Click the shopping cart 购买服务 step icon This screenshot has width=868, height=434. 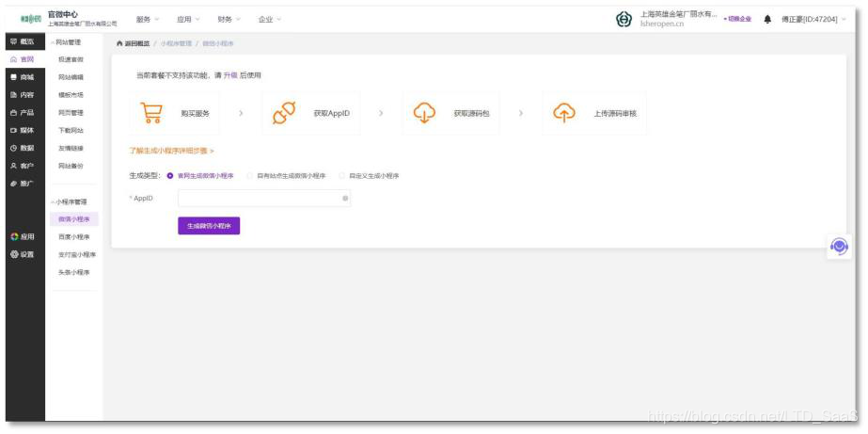[150, 113]
